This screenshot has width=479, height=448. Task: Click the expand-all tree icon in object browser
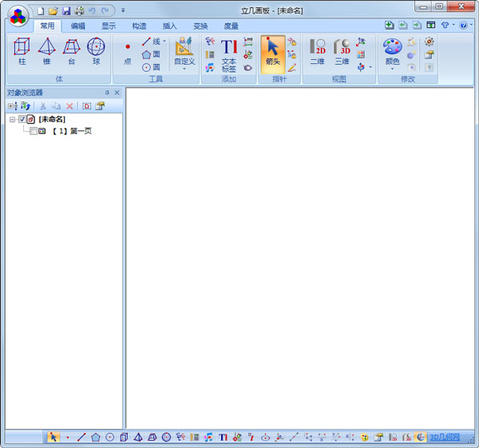[13, 106]
